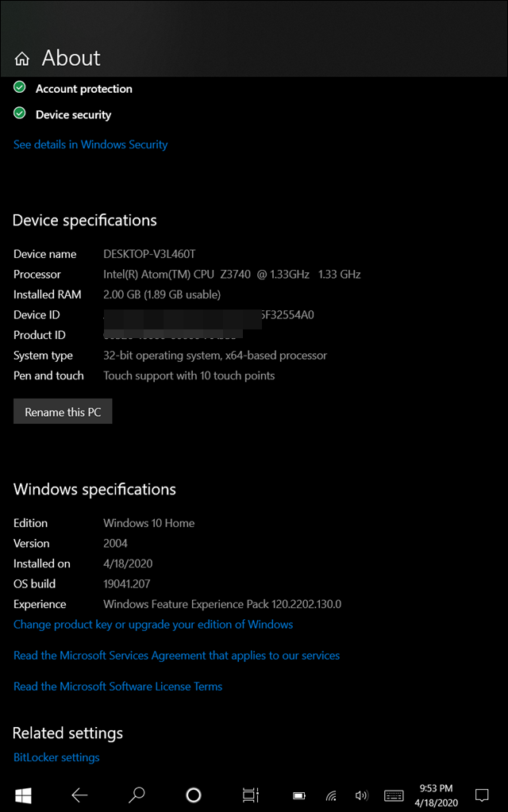The image size is (508, 812).
Task: Open Microsoft Software License Terms link
Action: tap(117, 687)
